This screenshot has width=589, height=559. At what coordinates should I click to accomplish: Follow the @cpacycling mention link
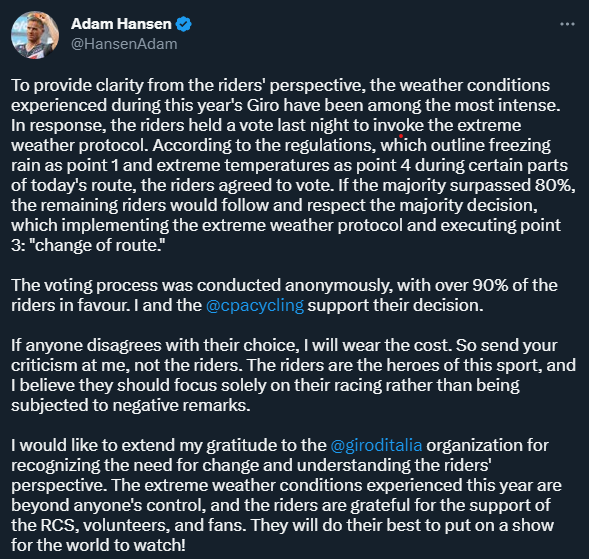point(255,305)
